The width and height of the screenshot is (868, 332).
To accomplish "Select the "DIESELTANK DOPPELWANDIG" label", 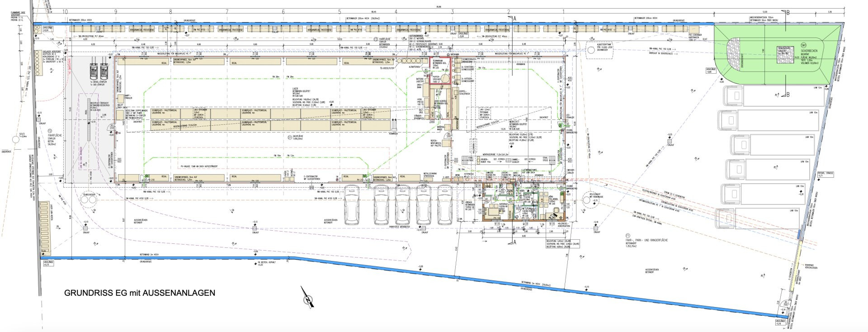I will 136,110.
